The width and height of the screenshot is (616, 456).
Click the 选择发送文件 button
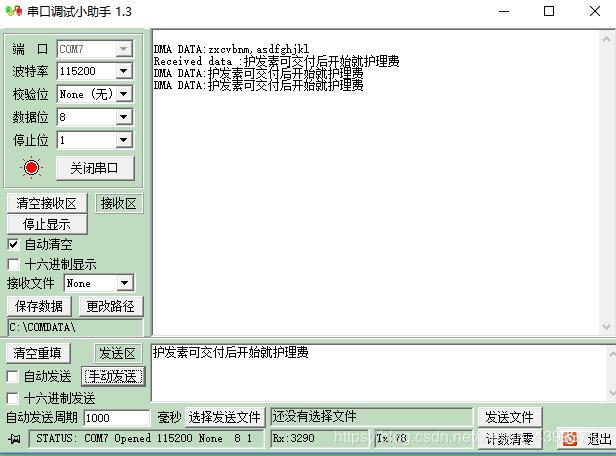(x=225, y=417)
